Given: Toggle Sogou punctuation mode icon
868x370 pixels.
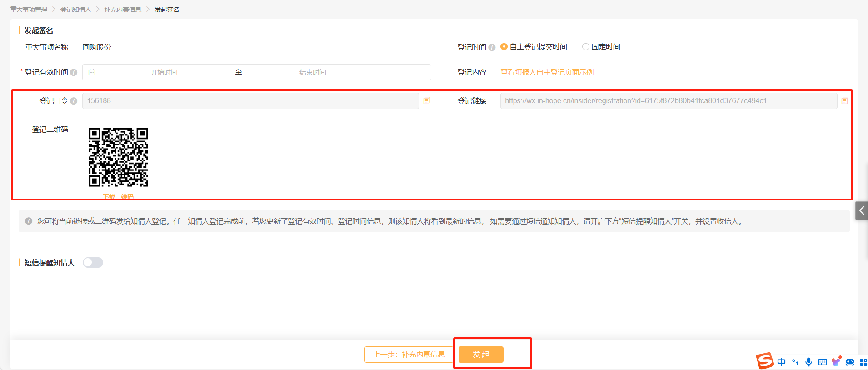Looking at the screenshot, I should [x=795, y=362].
